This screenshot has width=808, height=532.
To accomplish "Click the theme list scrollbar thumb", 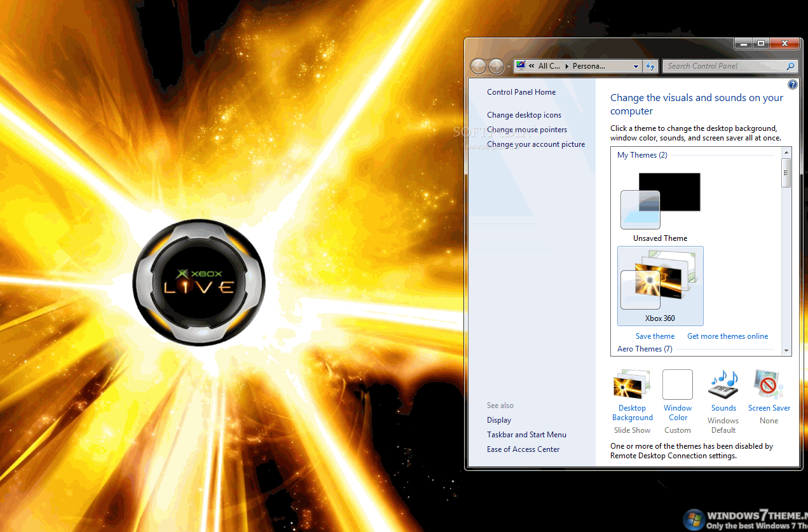I will click(787, 173).
